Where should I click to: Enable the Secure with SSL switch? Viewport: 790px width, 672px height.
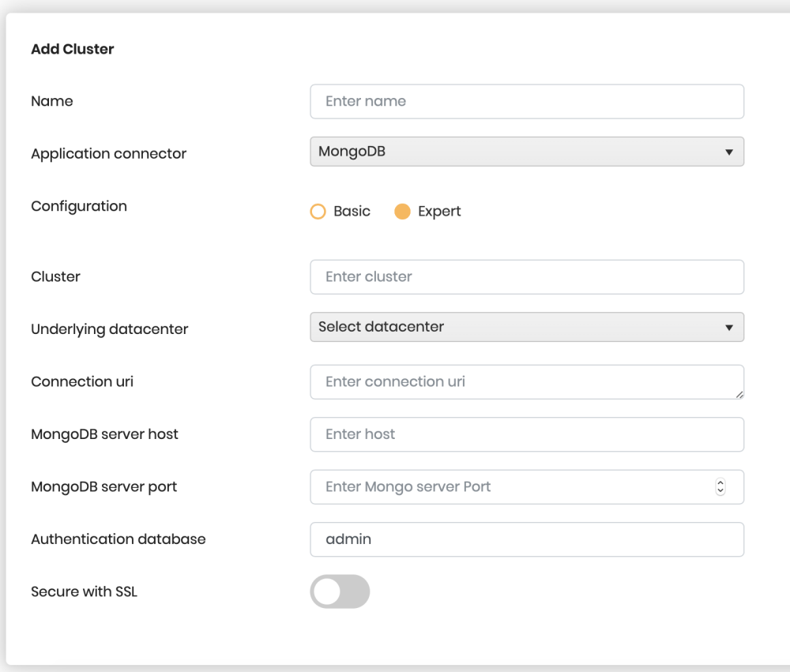pos(340,591)
